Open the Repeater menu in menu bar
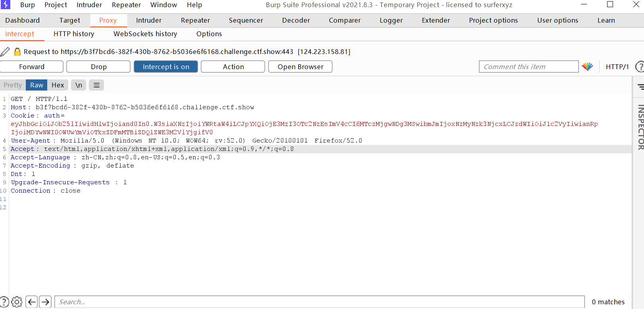Viewport: 644px width, 309px height. 126,5
